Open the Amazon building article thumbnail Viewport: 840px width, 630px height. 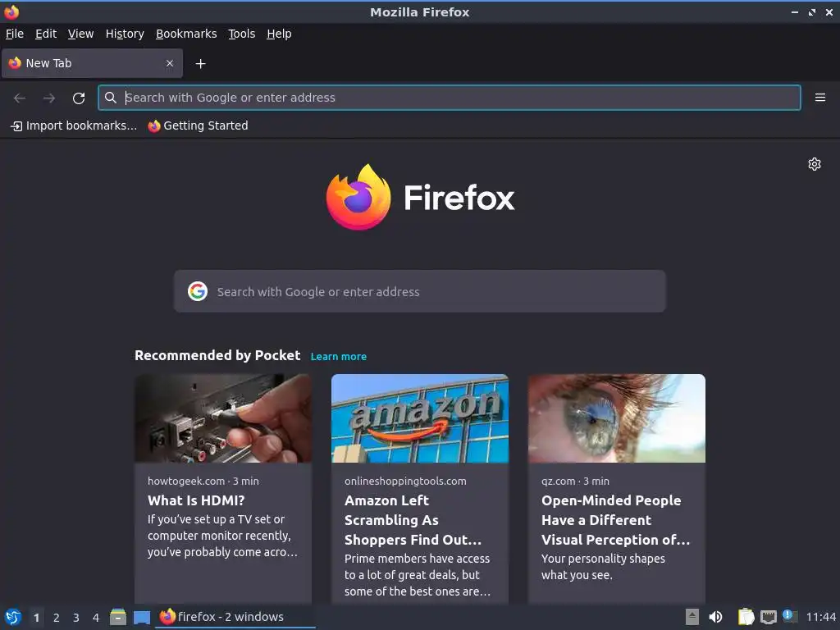pos(420,418)
